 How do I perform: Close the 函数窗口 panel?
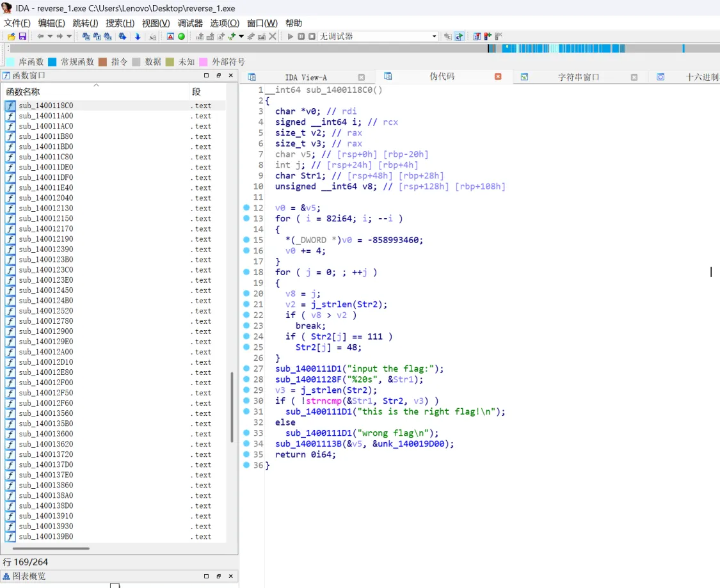pos(231,75)
